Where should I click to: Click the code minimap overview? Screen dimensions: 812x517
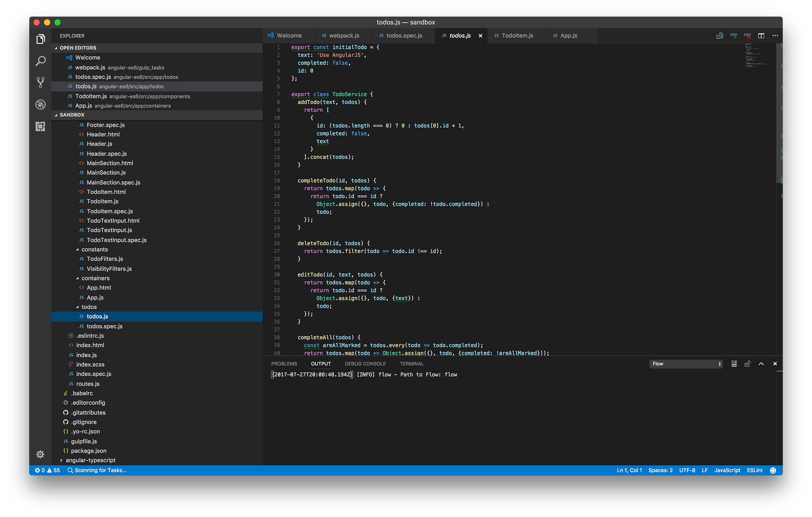coord(755,55)
